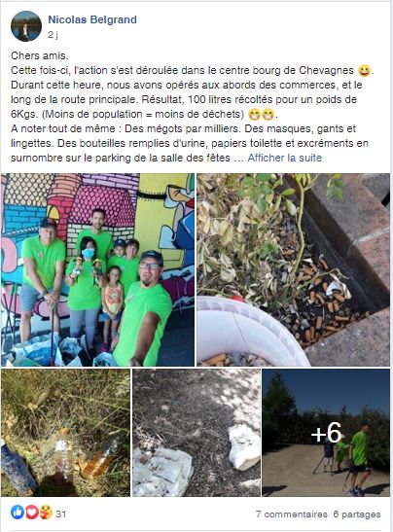This screenshot has height=532, width=393.
Task: Click the smiley emoji after Chevagnes
Action: click(x=364, y=71)
